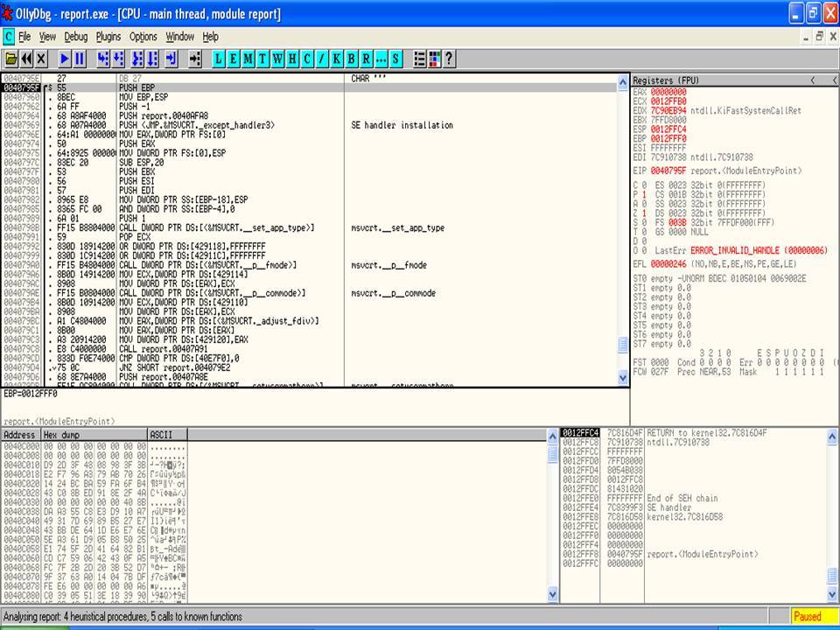Viewport: 840px width, 630px height.
Task: Click the EIP register value 0040795F
Action: [668, 171]
